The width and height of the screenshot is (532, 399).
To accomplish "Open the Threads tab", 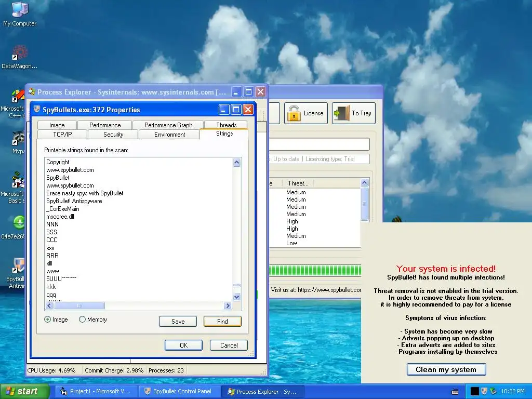I will coord(227,125).
